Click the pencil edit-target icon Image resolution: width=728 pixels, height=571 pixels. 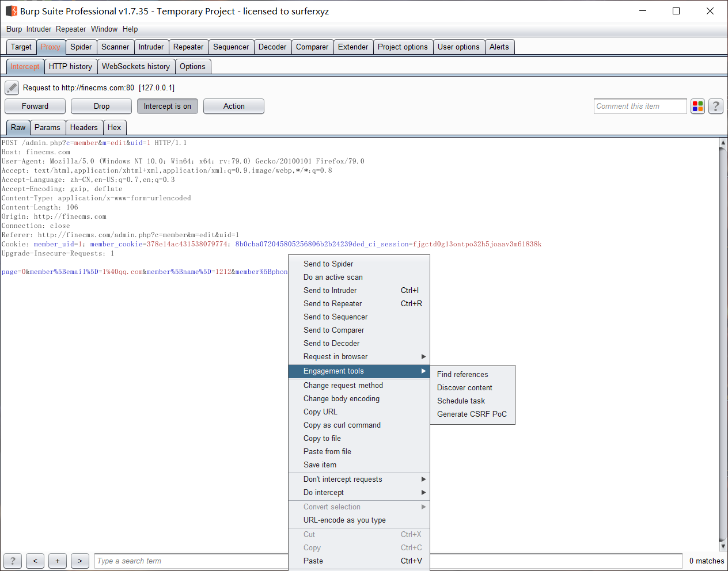tap(12, 88)
